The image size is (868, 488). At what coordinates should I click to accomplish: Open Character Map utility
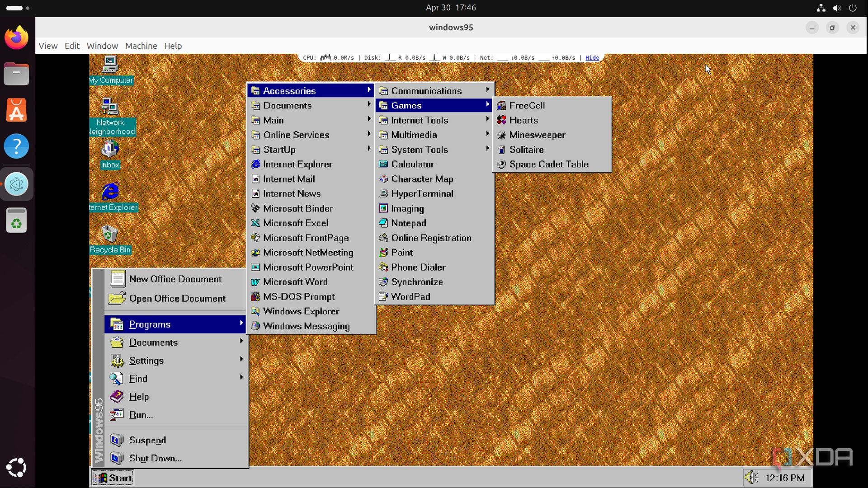pos(434,179)
